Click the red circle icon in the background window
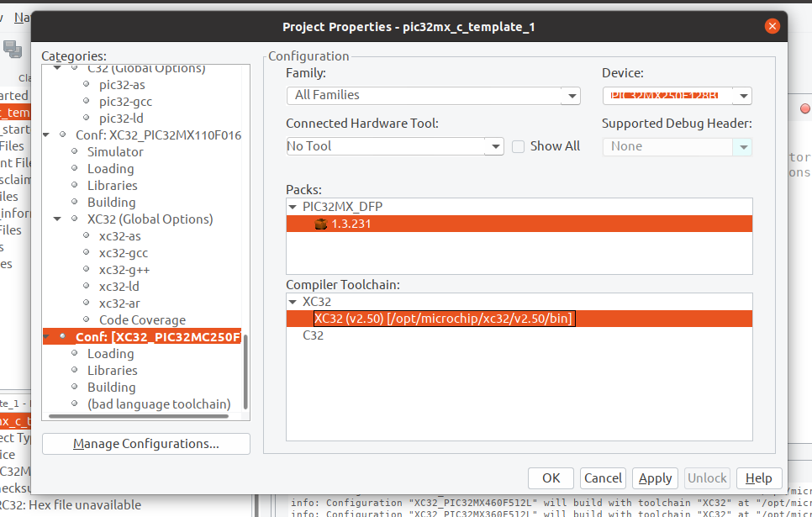 pyautogui.click(x=804, y=108)
